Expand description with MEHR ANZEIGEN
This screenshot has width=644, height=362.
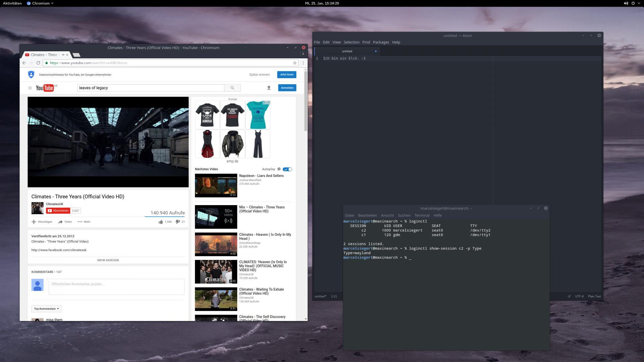click(108, 260)
